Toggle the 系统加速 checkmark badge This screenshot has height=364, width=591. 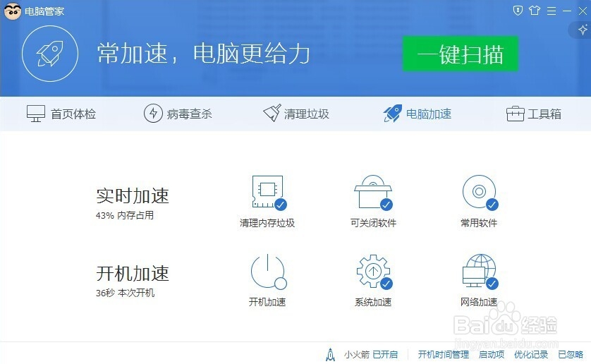coord(386,284)
